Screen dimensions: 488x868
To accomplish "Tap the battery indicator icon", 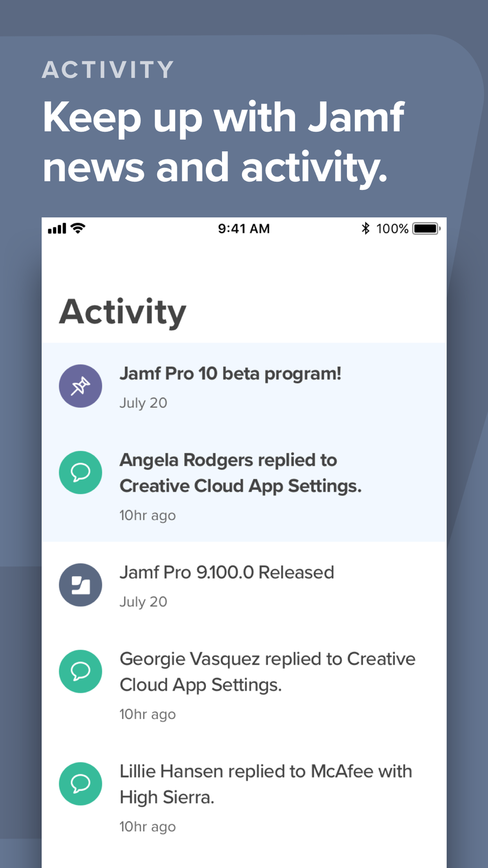I will [x=427, y=228].
